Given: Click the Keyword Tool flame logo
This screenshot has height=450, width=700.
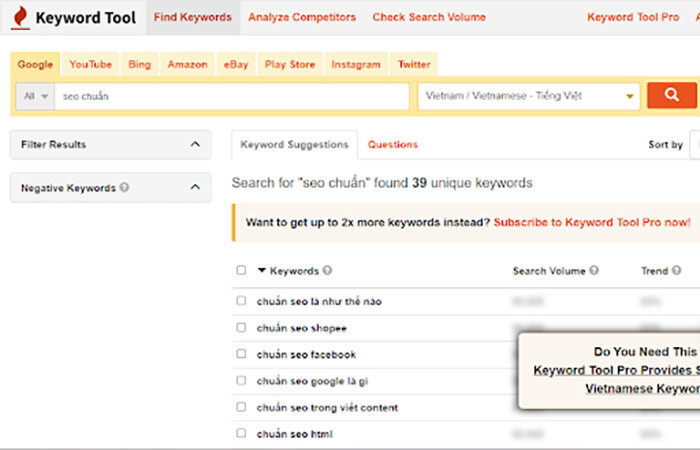Looking at the screenshot, I should click(20, 18).
